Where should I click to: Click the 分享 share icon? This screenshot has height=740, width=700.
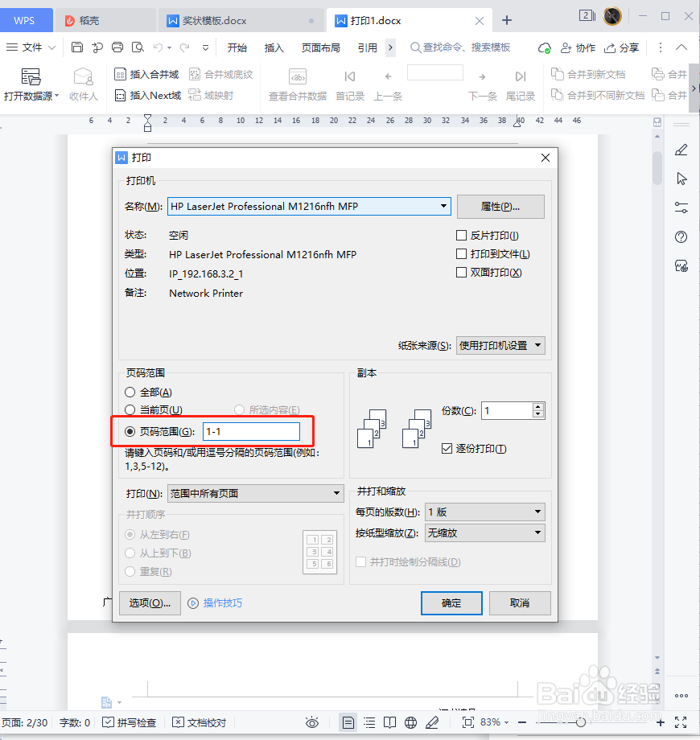pos(622,47)
